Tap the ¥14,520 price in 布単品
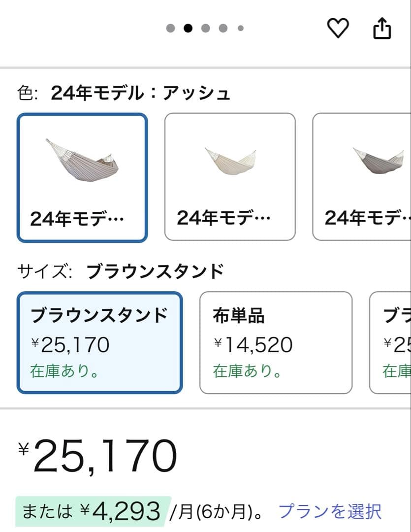Image resolution: width=411 pixels, height=532 pixels. tap(253, 345)
